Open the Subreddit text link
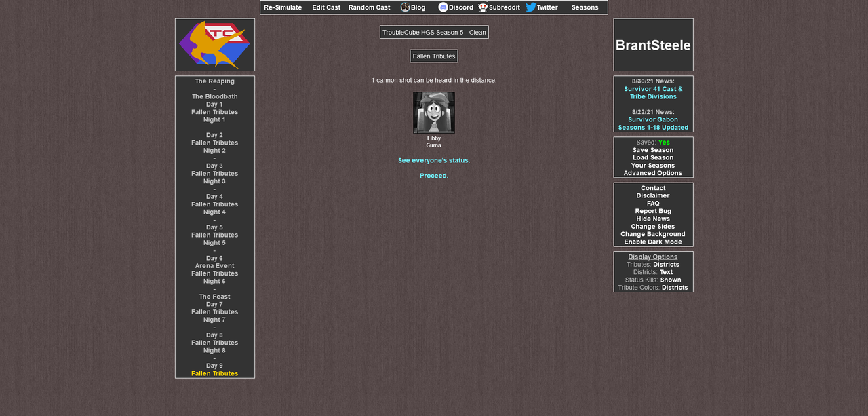Screen dimensions: 868x416 (x=505, y=7)
